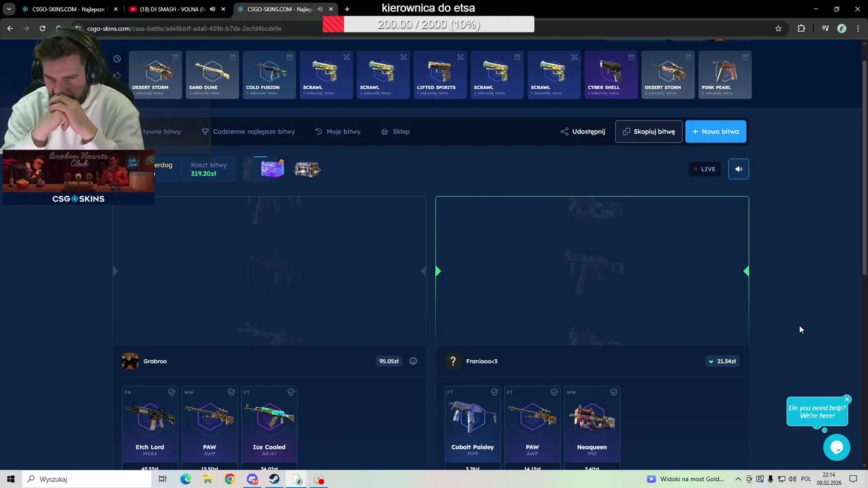Image resolution: width=868 pixels, height=488 pixels.
Task: Open the Moje bitwy tab
Action: pos(338,131)
